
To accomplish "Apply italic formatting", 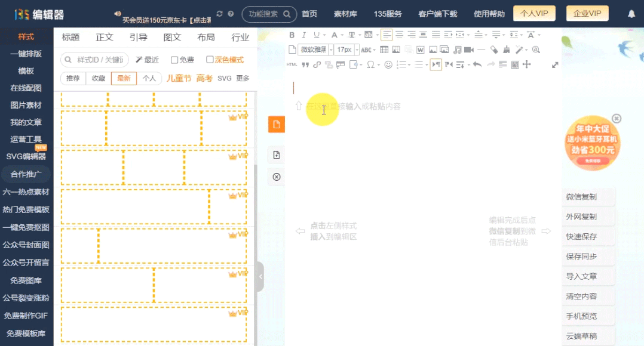I will coord(303,35).
